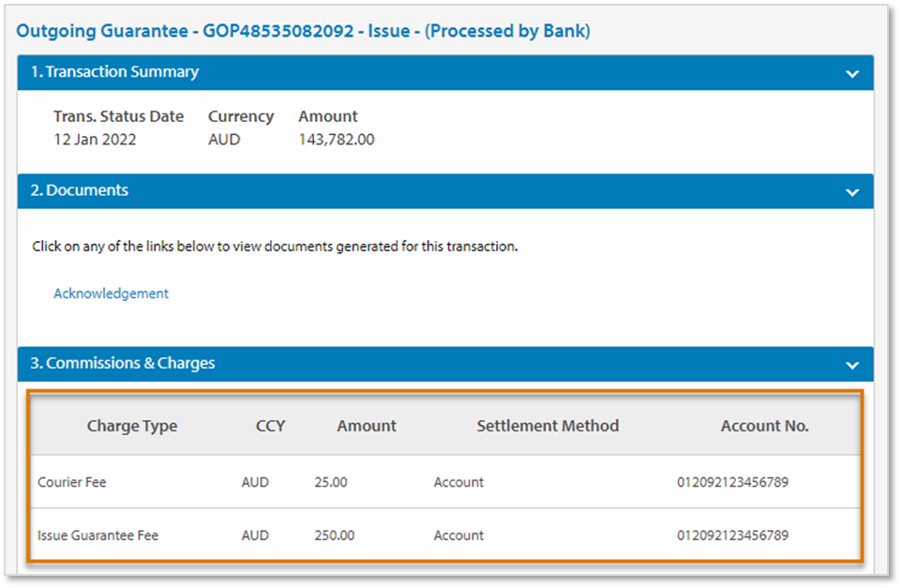Click the '3. Commissions & Charges' header title
Screen dimensions: 901x588
(x=123, y=364)
